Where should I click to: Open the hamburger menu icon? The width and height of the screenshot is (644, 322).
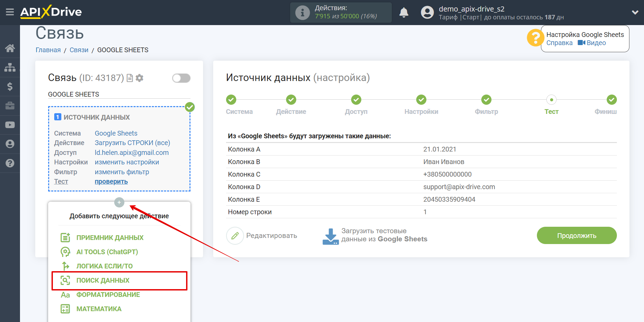click(10, 12)
